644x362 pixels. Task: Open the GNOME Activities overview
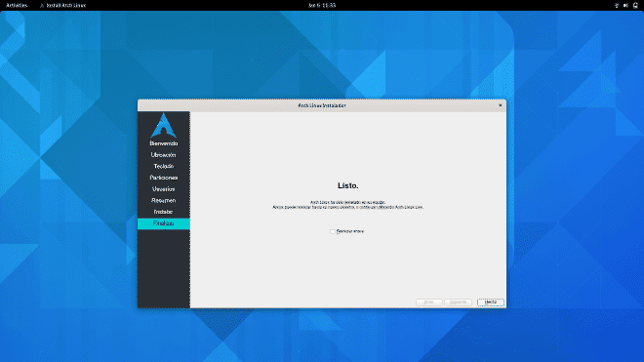coord(17,5)
